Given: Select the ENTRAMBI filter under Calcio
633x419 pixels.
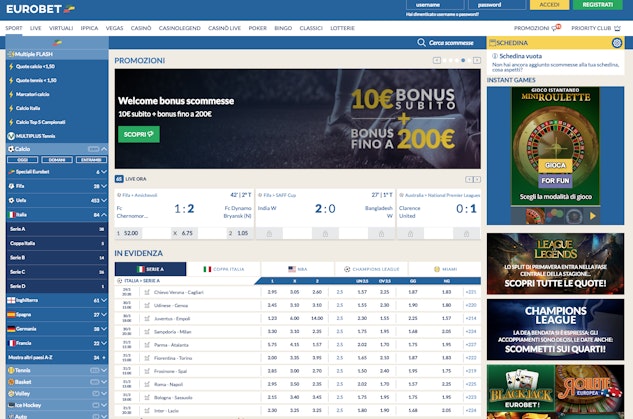Looking at the screenshot, I should tap(91, 160).
